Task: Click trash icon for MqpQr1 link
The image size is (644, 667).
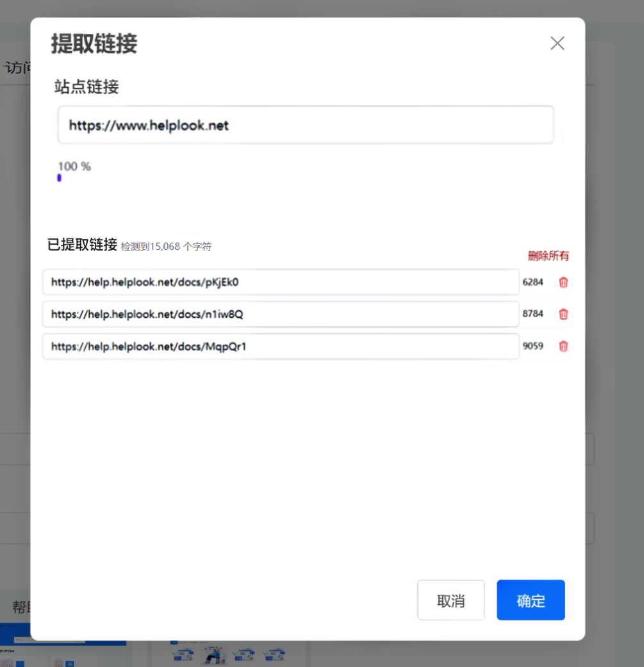Action: pyautogui.click(x=563, y=346)
